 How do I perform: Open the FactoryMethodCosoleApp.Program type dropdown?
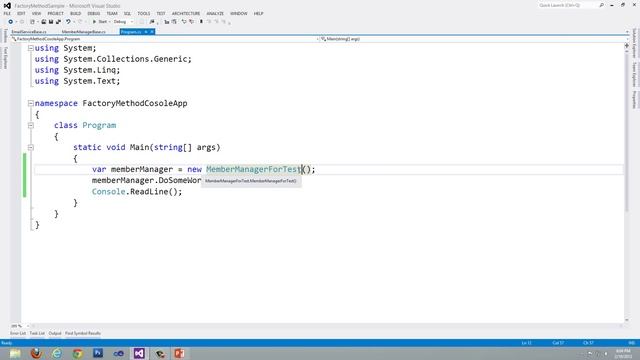[165, 39]
